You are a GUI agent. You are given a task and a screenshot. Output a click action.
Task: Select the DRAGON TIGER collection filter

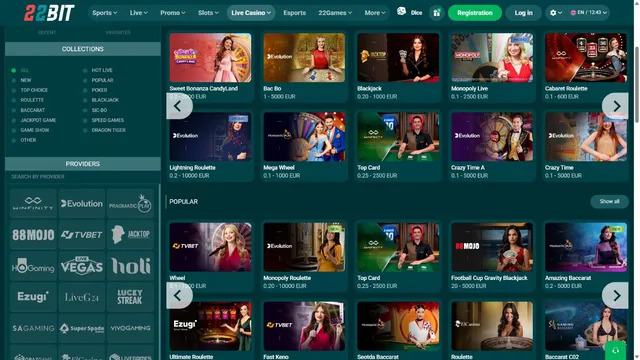tap(104, 130)
